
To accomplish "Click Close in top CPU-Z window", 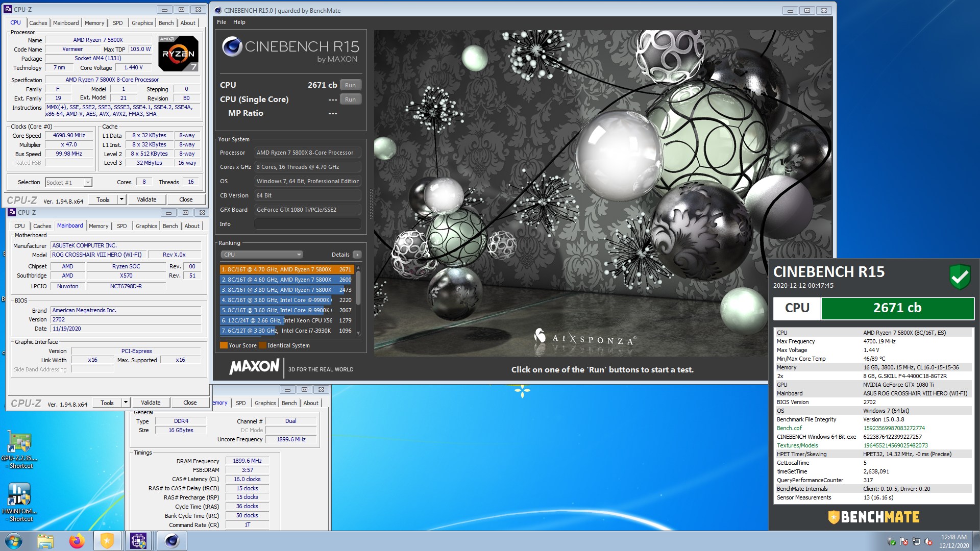I will [186, 199].
